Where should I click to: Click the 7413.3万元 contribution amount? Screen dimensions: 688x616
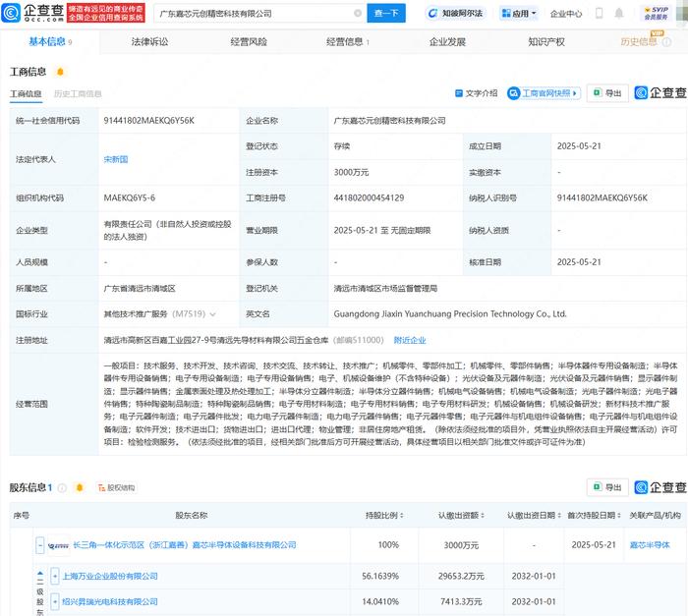tap(461, 602)
